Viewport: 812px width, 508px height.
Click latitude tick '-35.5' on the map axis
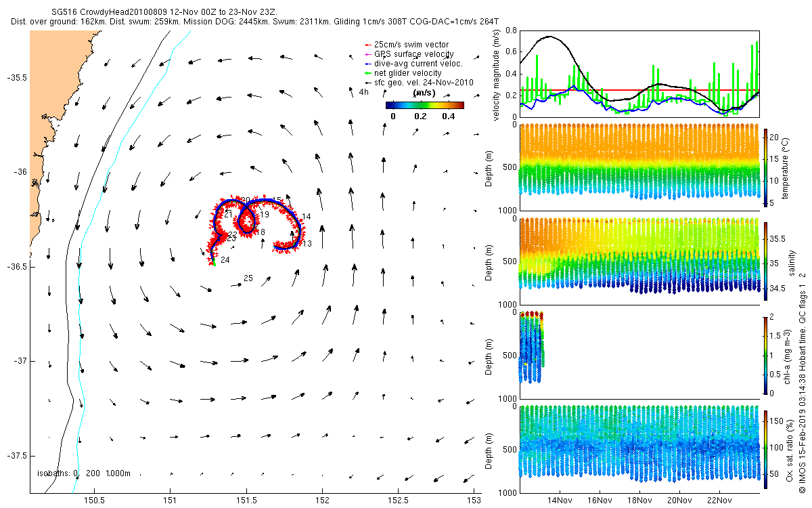16,78
